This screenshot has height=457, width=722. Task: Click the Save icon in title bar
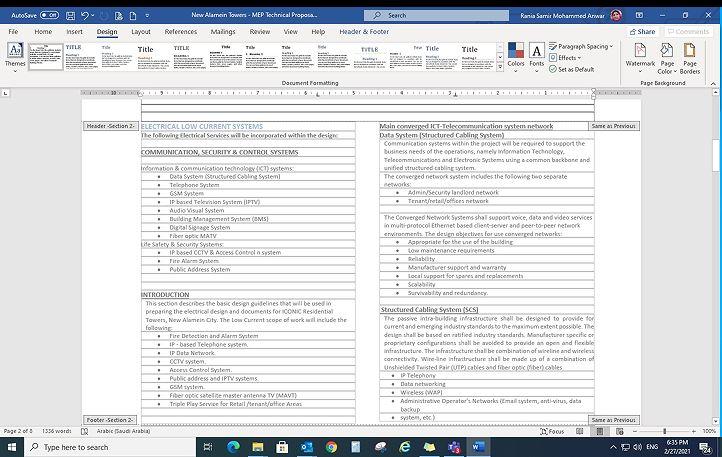(x=70, y=16)
